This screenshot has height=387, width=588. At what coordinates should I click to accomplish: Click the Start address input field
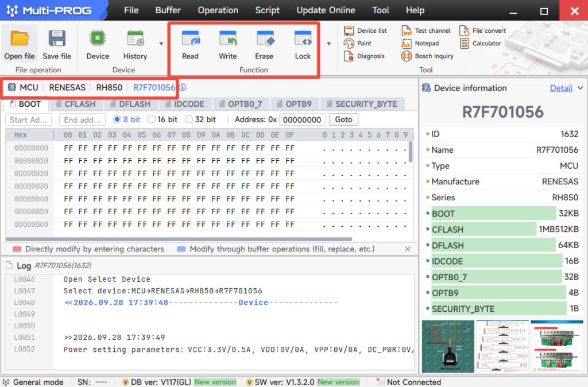point(29,120)
